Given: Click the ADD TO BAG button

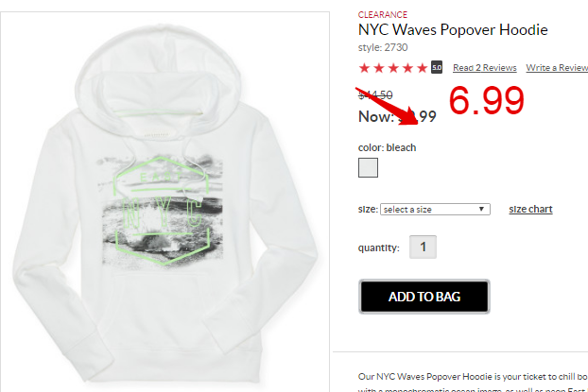Looking at the screenshot, I should click(x=424, y=297).
